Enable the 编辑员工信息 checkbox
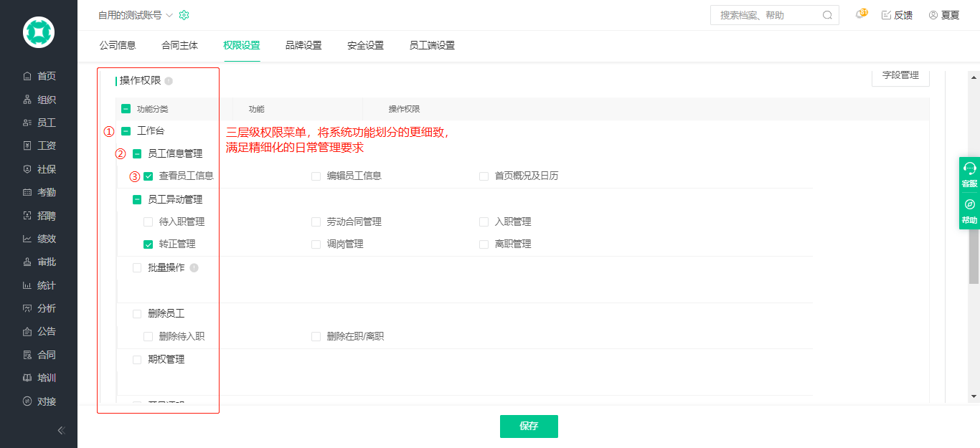This screenshot has width=980, height=448. coord(316,176)
